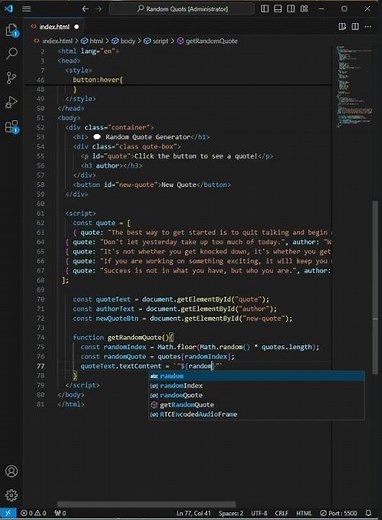Click 'New Quote' button text on line 58

(x=179, y=185)
